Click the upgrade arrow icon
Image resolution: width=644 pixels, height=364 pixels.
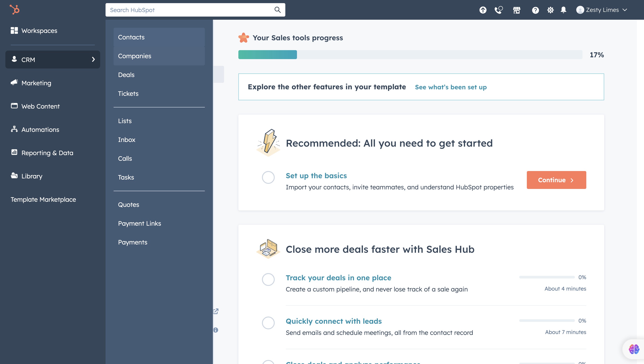coord(483,10)
